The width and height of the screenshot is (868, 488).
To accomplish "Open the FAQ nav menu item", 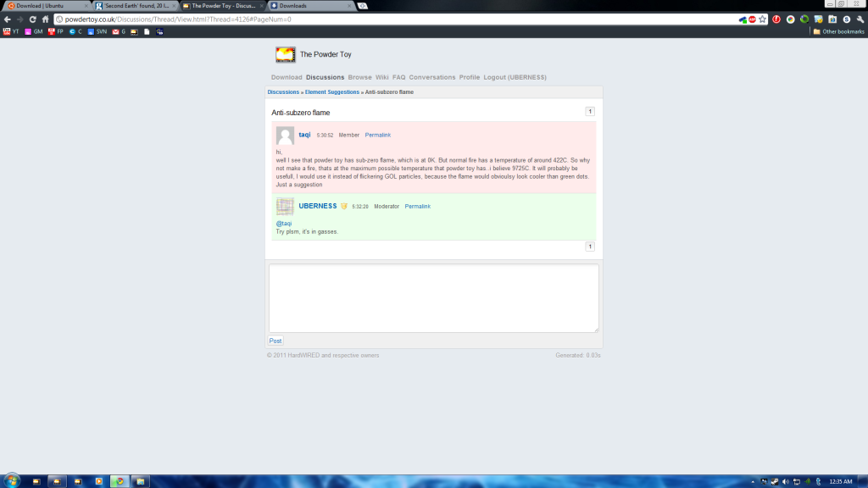I will click(398, 77).
